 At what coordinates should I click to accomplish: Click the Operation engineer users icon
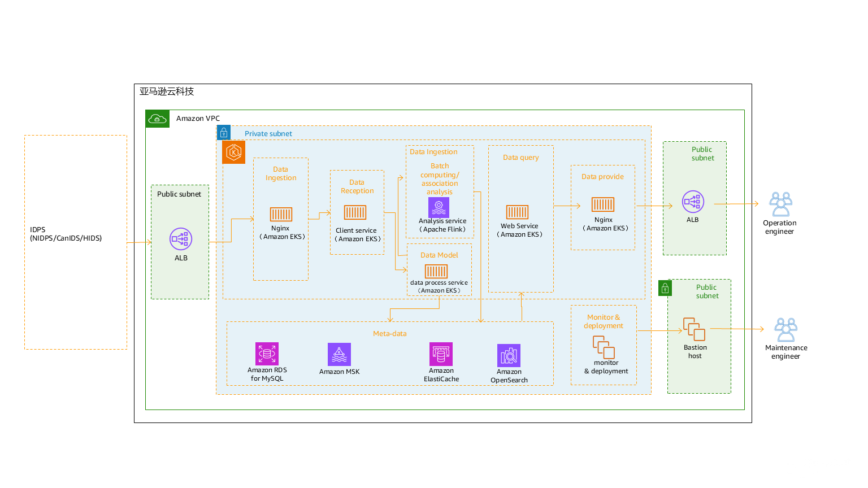coord(780,204)
